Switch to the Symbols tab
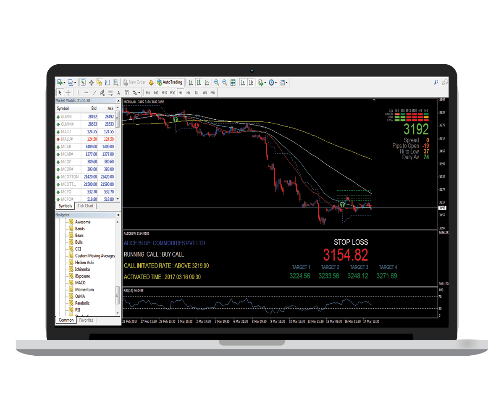Viewport: 504px width, 420px height. pyautogui.click(x=65, y=206)
